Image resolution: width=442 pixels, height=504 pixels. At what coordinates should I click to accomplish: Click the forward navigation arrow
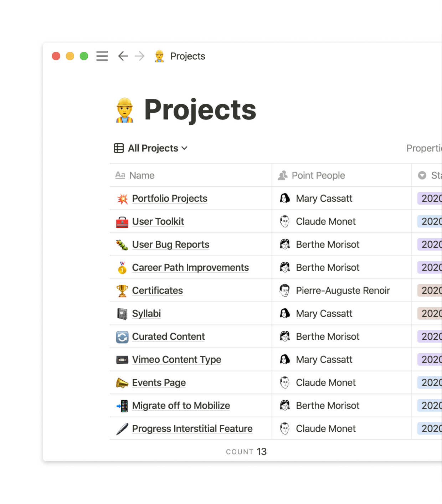point(139,56)
